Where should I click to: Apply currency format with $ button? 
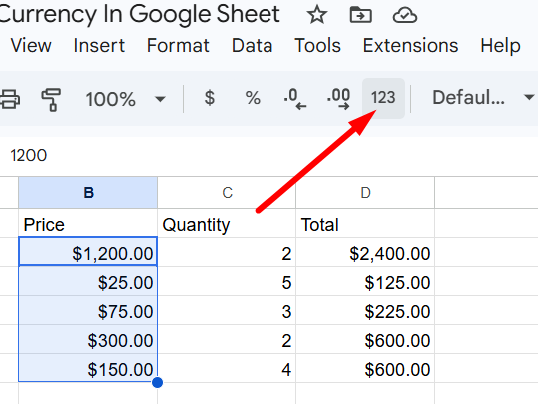pos(209,98)
